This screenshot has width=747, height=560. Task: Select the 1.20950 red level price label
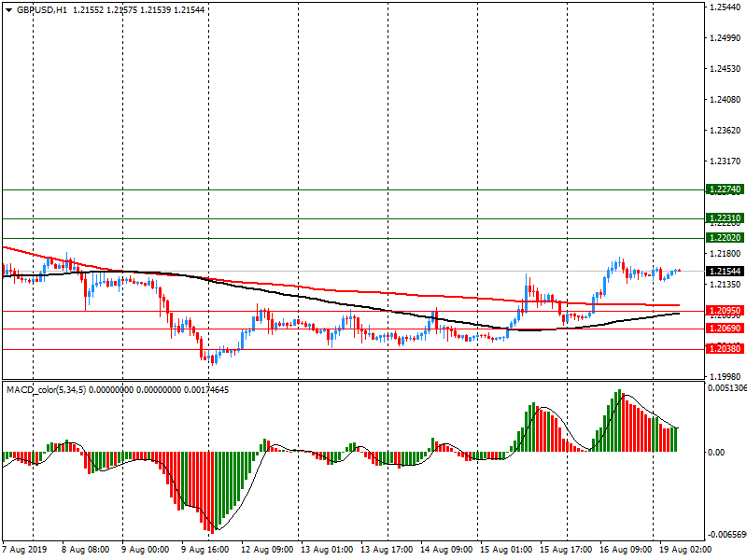pos(725,311)
